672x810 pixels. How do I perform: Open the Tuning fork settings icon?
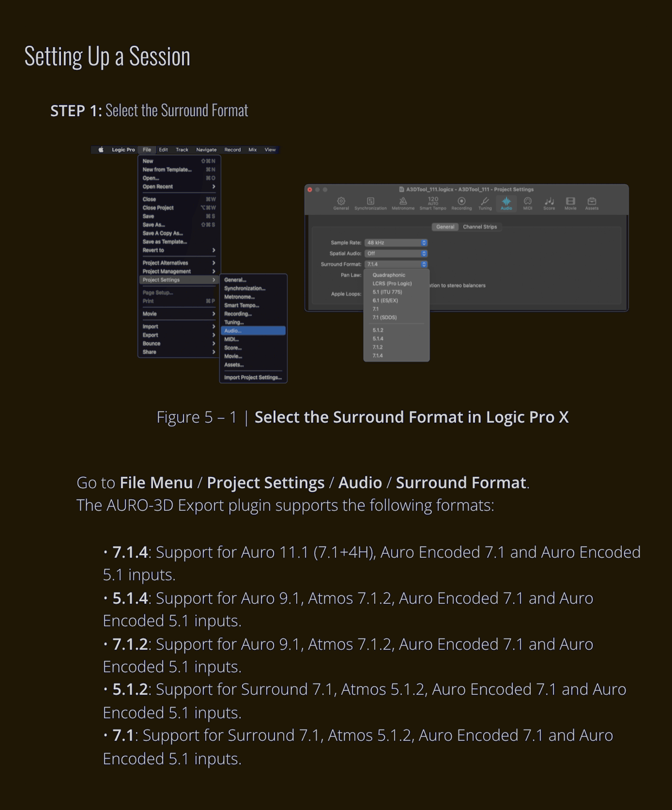coord(485,203)
